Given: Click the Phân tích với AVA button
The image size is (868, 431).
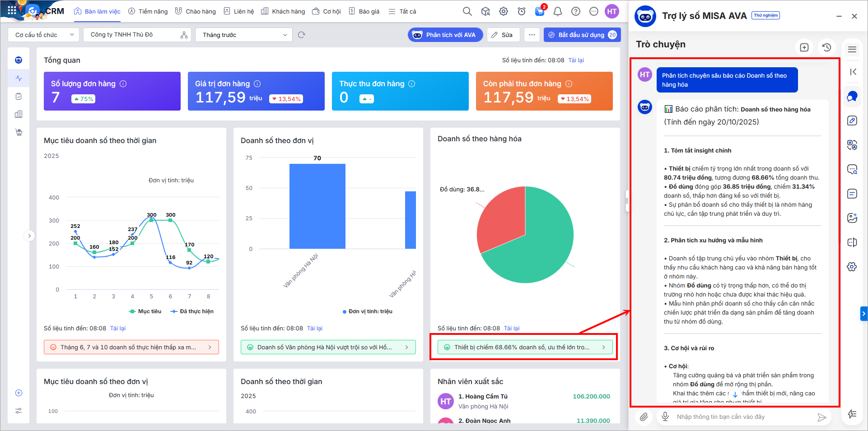Looking at the screenshot, I should point(445,35).
